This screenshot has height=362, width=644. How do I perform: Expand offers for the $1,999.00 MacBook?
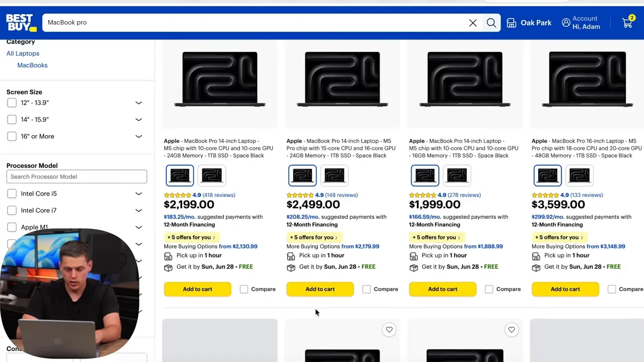click(436, 237)
